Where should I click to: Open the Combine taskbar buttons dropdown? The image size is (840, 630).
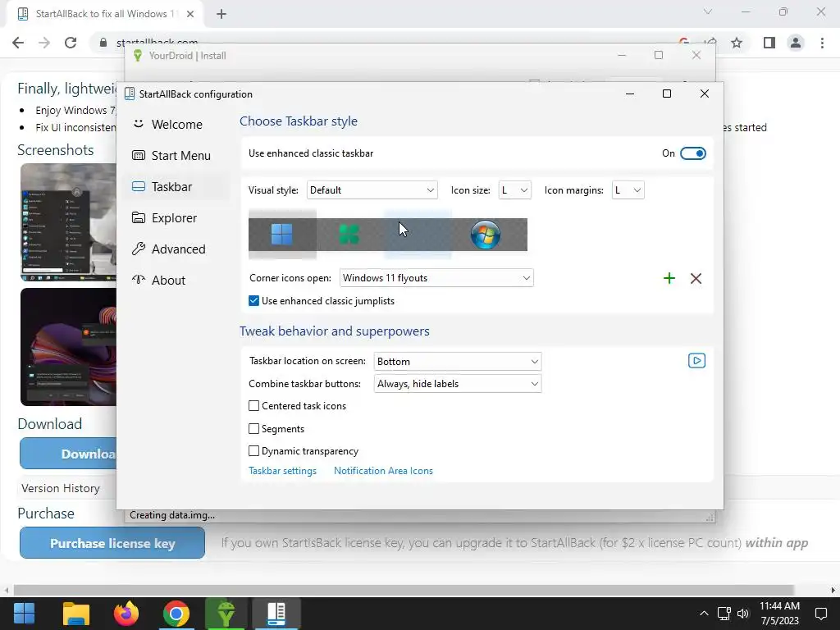pos(458,384)
